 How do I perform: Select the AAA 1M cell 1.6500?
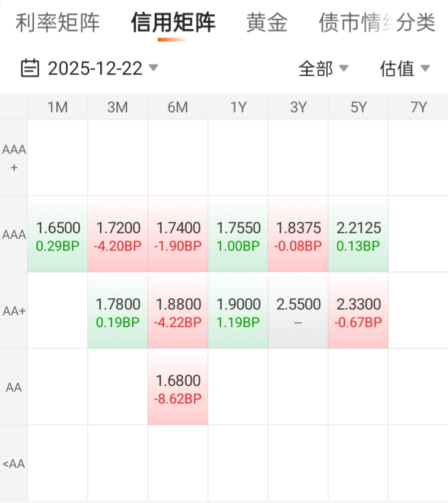pyautogui.click(x=58, y=236)
